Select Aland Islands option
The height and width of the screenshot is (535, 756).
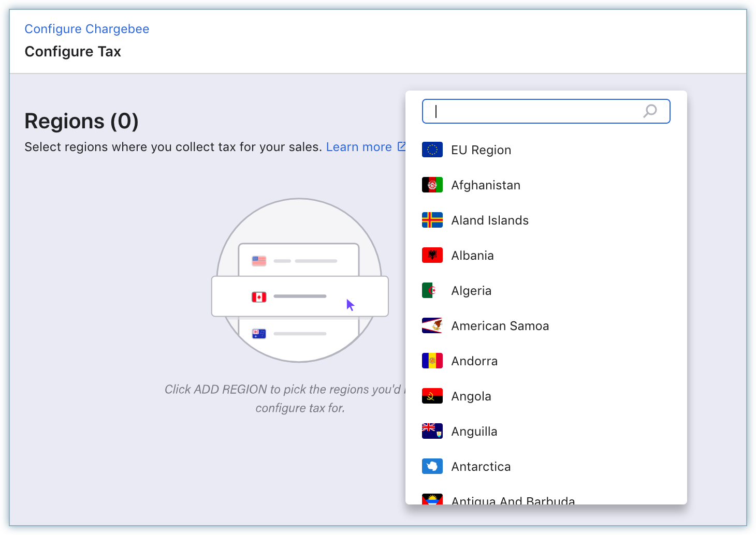546,220
